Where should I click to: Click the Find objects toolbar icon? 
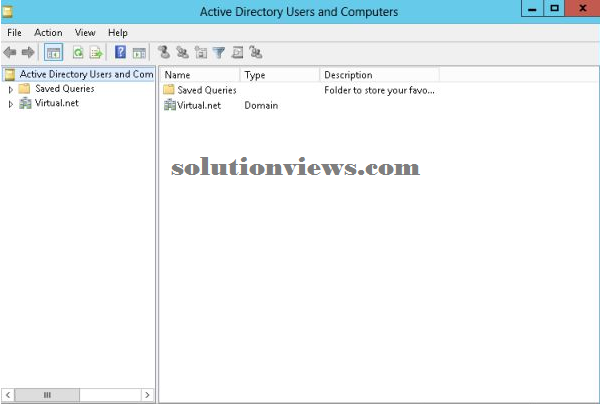click(237, 52)
